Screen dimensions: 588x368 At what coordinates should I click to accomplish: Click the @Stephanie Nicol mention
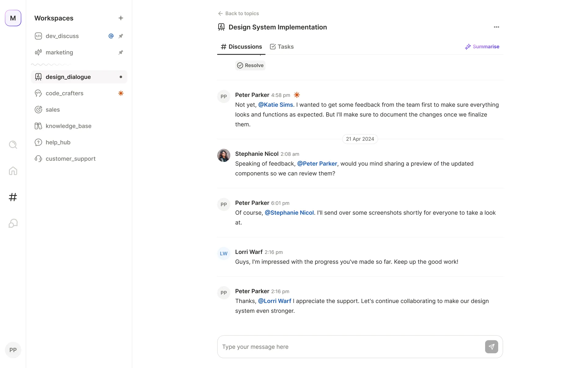[289, 213]
